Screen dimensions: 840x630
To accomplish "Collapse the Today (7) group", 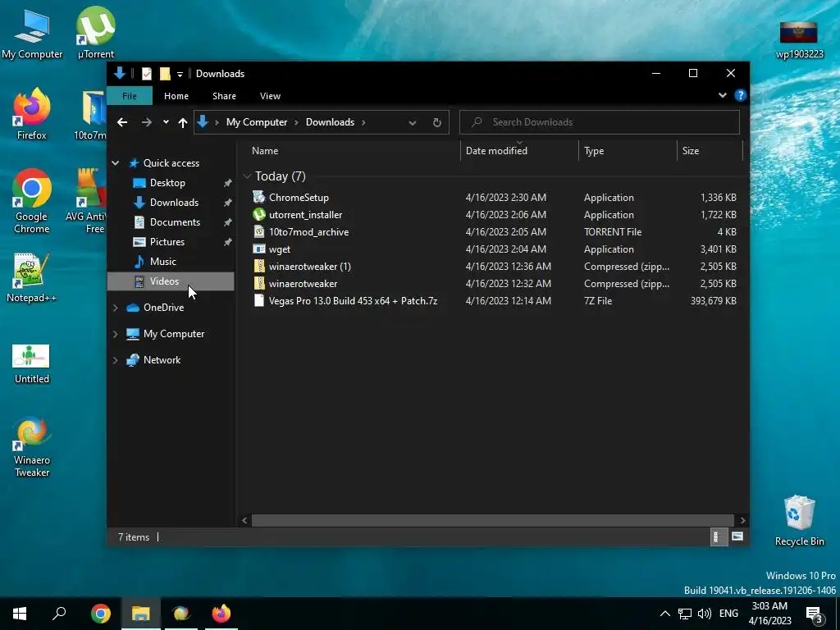I will point(247,176).
